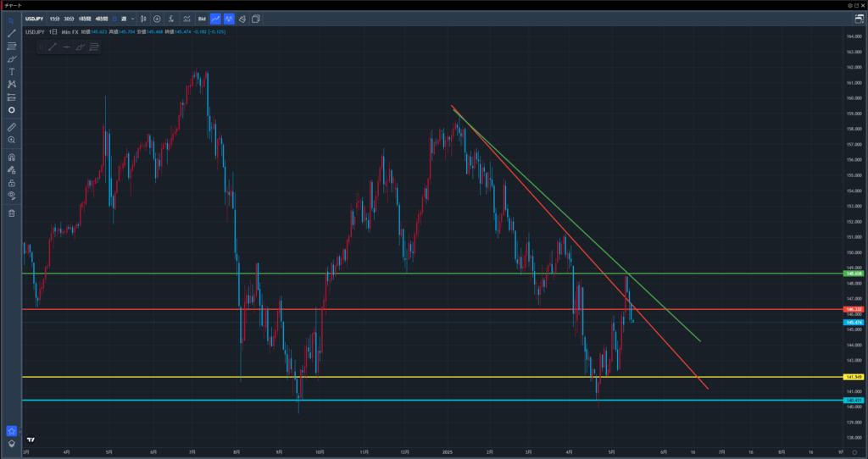This screenshot has width=868, height=459.
Task: Click the 高値 145.704 high value in legend
Action: pyautogui.click(x=122, y=32)
